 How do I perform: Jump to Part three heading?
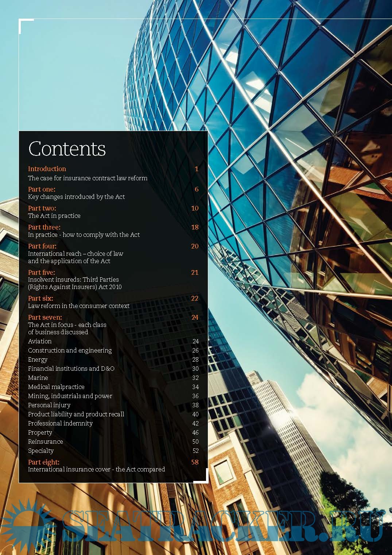pos(44,227)
